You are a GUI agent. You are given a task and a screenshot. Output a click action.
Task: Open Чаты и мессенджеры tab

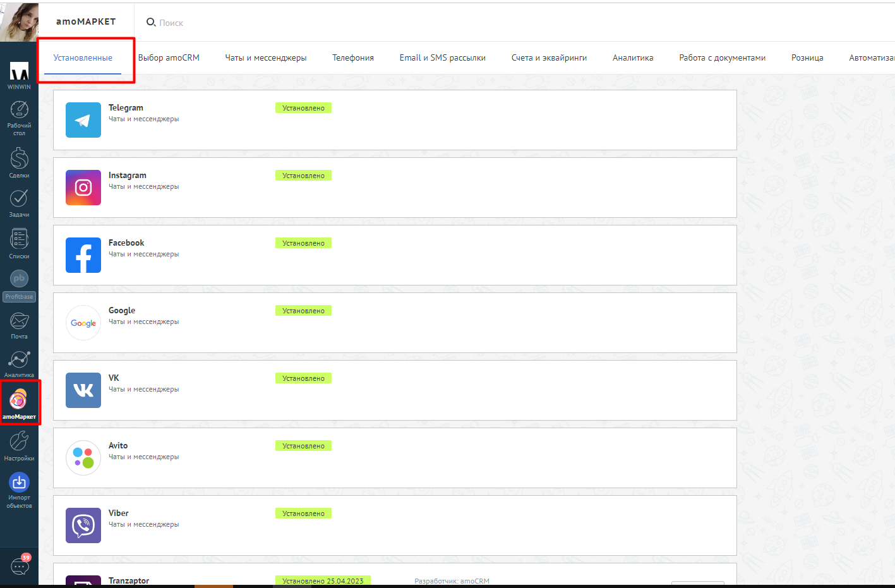click(266, 57)
